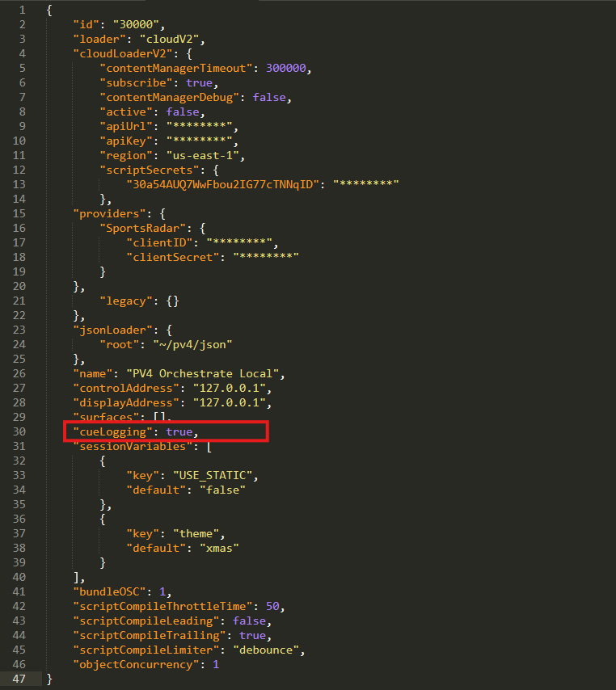616x690 pixels.
Task: Click the "apiUrl" key
Action: tap(126, 126)
